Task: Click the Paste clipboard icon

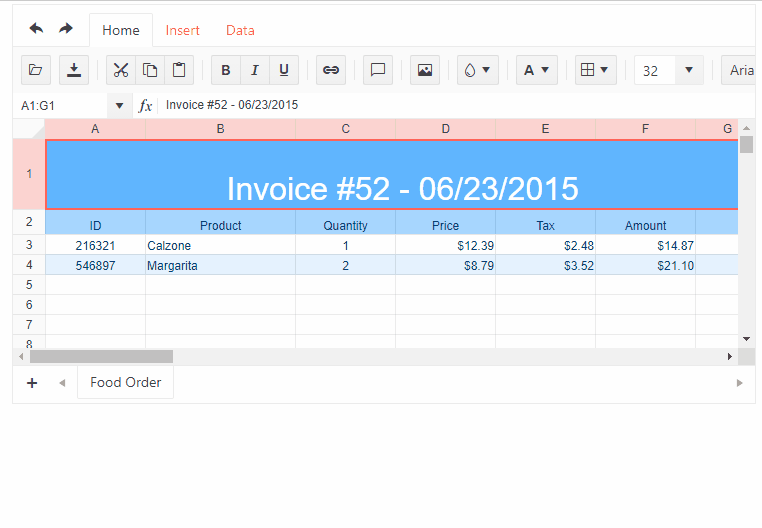Action: pyautogui.click(x=179, y=70)
